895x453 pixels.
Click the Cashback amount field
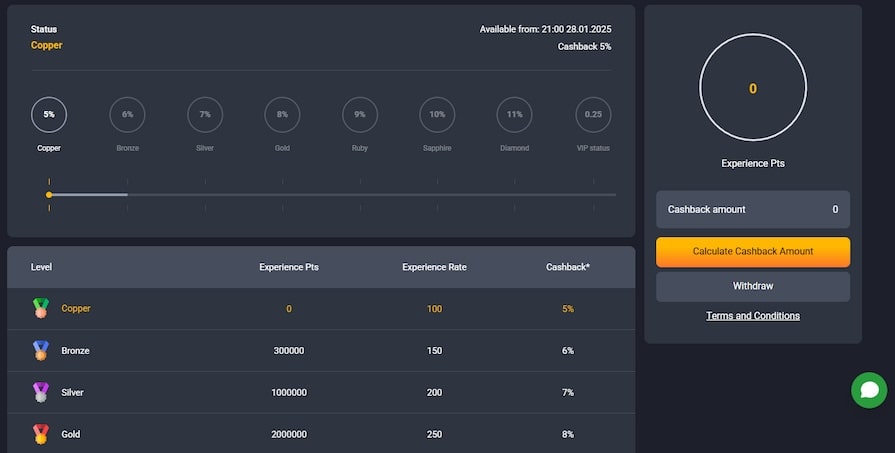[x=753, y=209]
